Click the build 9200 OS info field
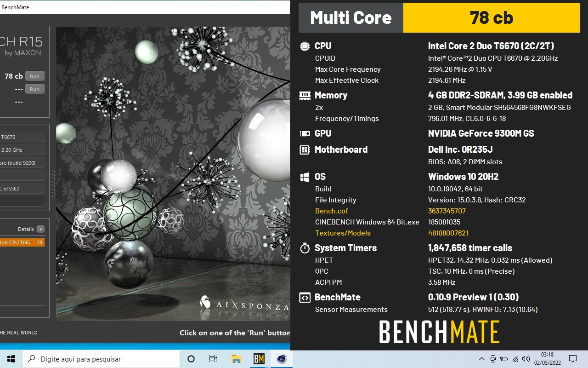The image size is (588, 368). pos(22,163)
